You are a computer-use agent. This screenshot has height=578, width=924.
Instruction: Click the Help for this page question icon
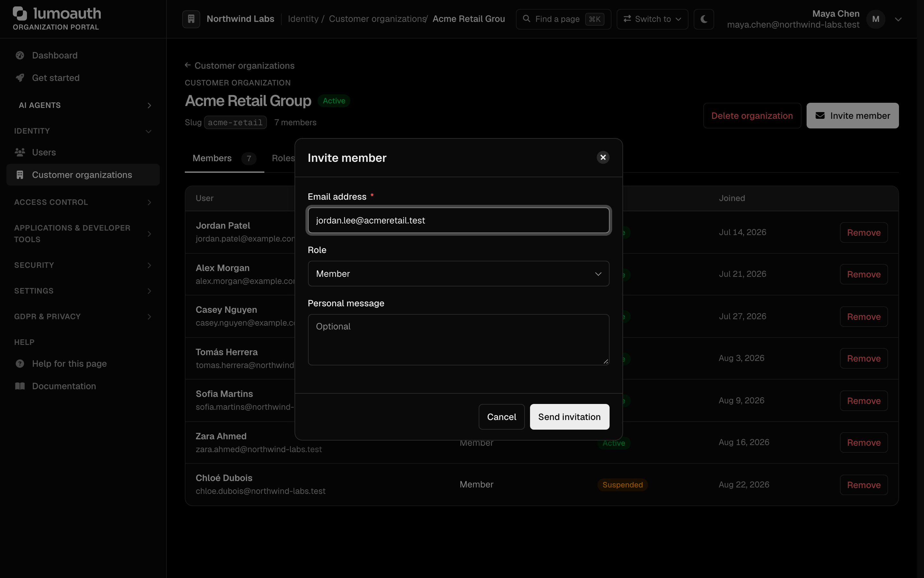coord(20,363)
